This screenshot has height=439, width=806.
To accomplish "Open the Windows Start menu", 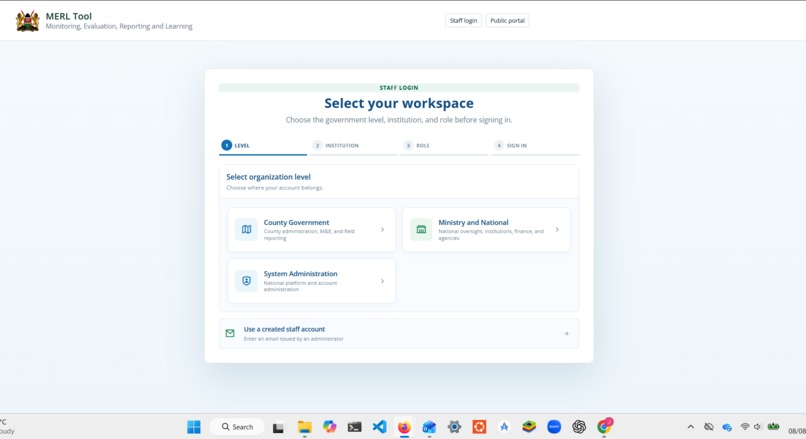I will [194, 427].
